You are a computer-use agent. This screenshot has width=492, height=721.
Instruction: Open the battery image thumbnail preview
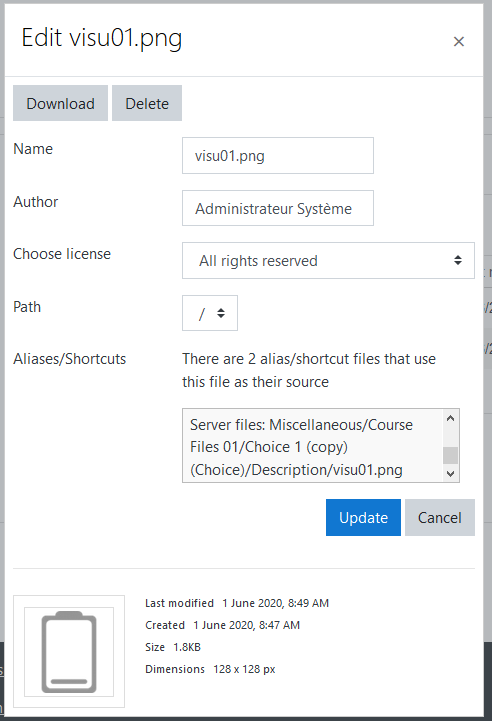[69, 651]
